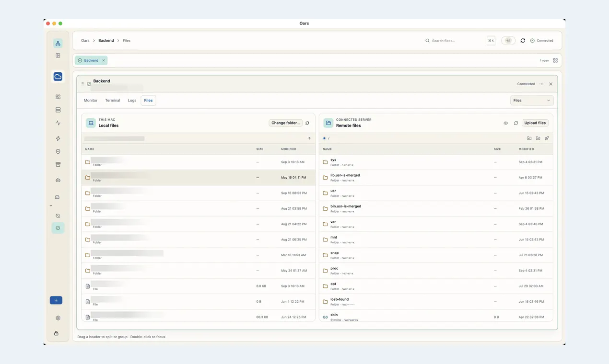
Task: Open the sys remote folder
Action: click(x=436, y=162)
